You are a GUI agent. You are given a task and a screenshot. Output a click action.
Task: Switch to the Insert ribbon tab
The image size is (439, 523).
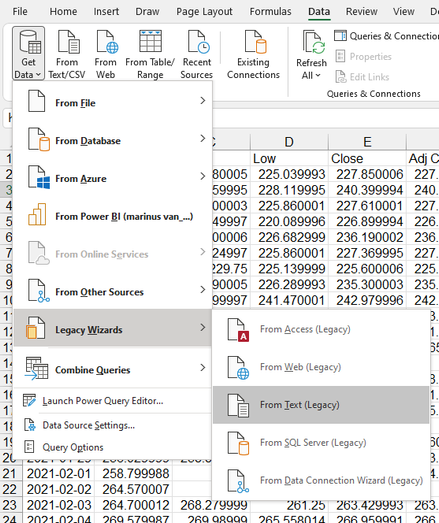[106, 11]
